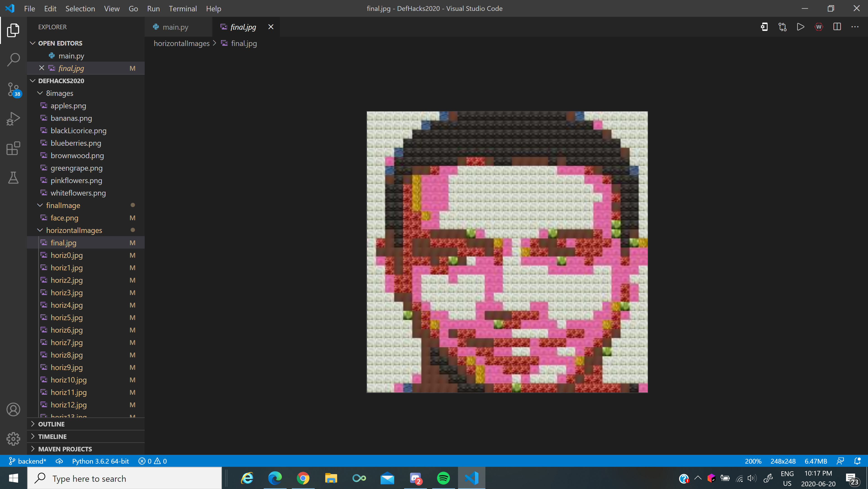Select Python 3.6.2 64-bit interpreter status item
The image size is (868, 489).
(x=101, y=461)
